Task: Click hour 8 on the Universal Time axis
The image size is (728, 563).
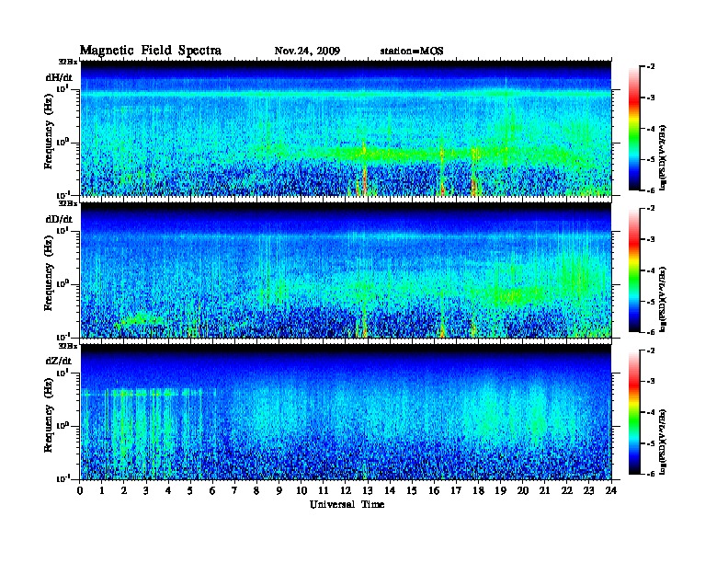Action: click(x=256, y=490)
